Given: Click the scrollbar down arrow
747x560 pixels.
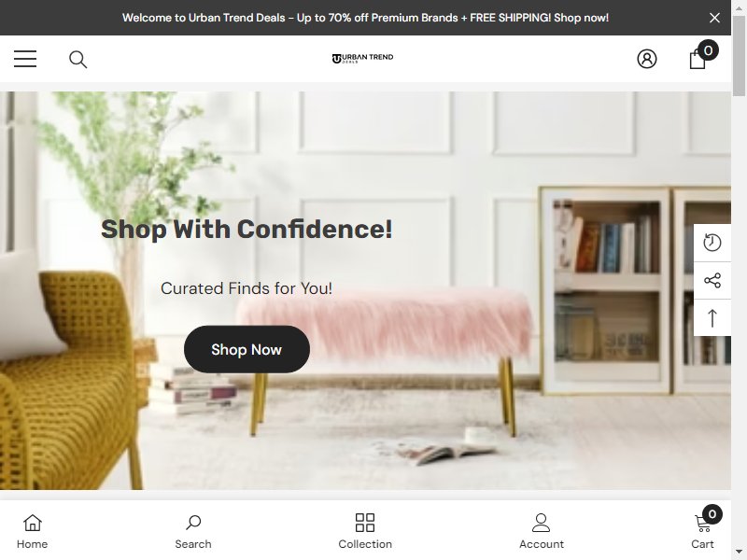Looking at the screenshot, I should [x=739, y=553].
